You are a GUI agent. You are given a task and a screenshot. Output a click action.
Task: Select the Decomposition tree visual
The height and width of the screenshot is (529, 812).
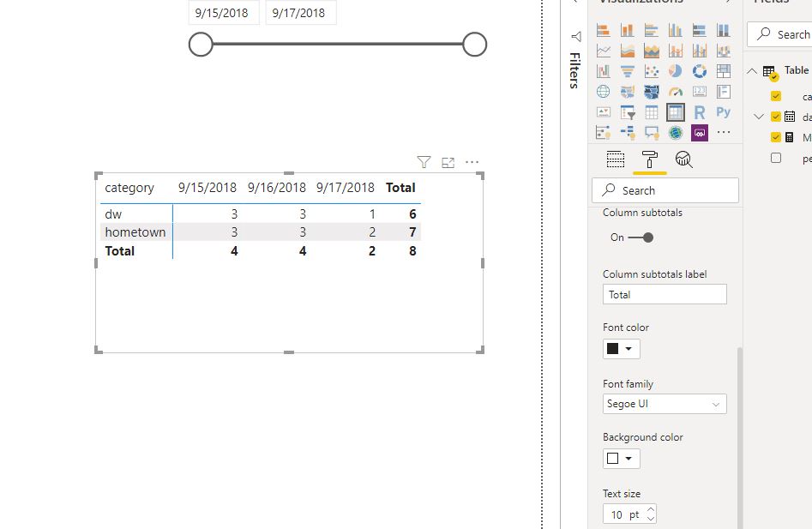[627, 133]
